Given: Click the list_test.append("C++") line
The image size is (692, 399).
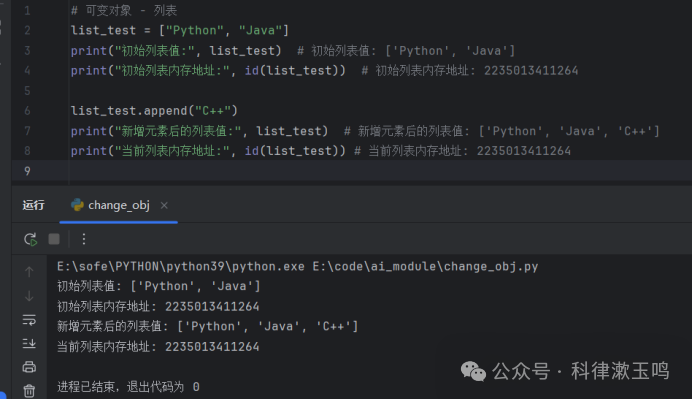Looking at the screenshot, I should click(154, 110).
